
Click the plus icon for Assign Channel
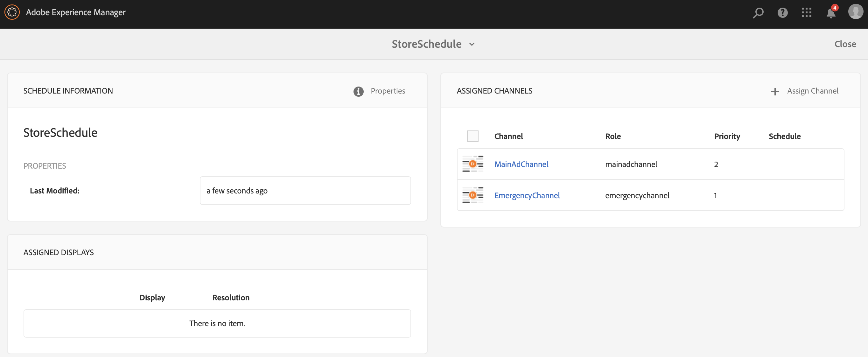[x=775, y=91]
